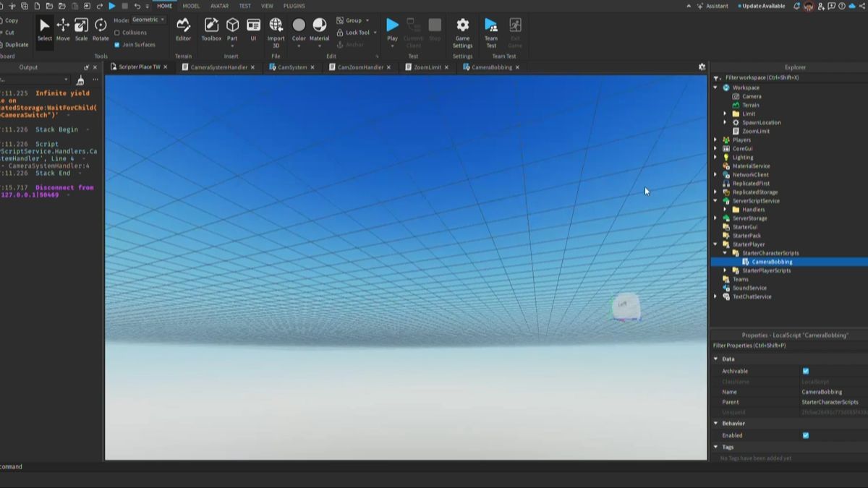The width and height of the screenshot is (868, 488).
Task: Select Terrain in Explorer
Action: [750, 105]
